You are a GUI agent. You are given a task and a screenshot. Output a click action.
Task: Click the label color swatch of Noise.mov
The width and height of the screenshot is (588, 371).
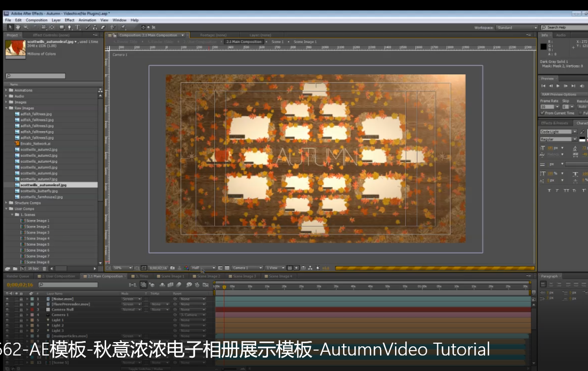32,299
